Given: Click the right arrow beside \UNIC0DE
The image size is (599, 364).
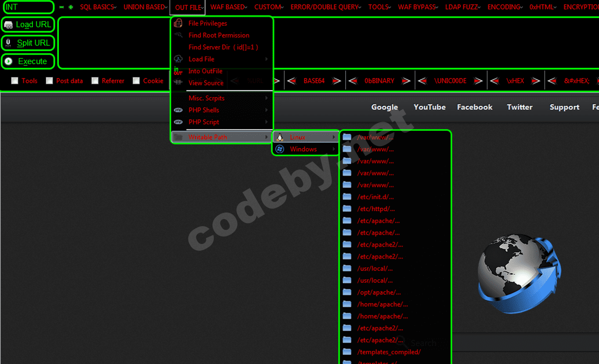Looking at the screenshot, I should (x=478, y=81).
